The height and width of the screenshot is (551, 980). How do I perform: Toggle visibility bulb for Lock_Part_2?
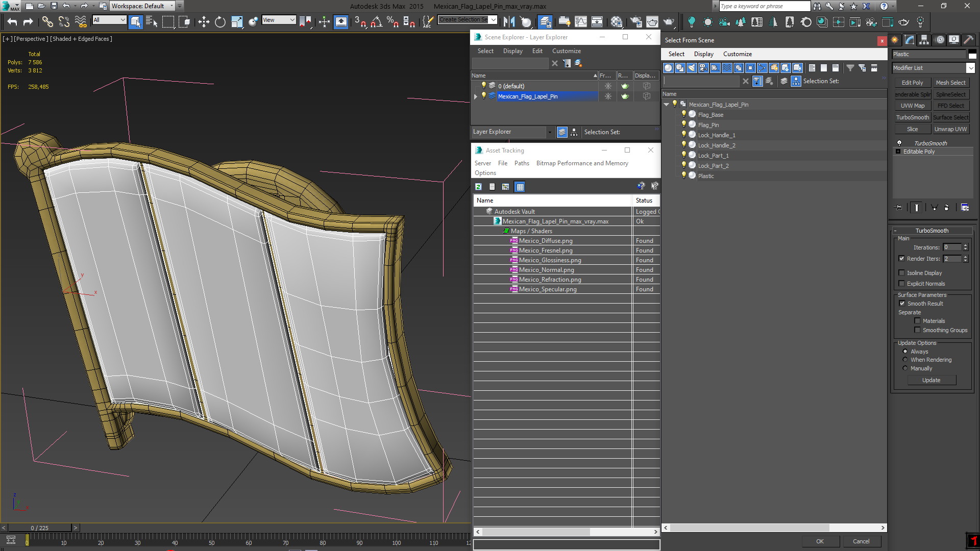coord(684,165)
